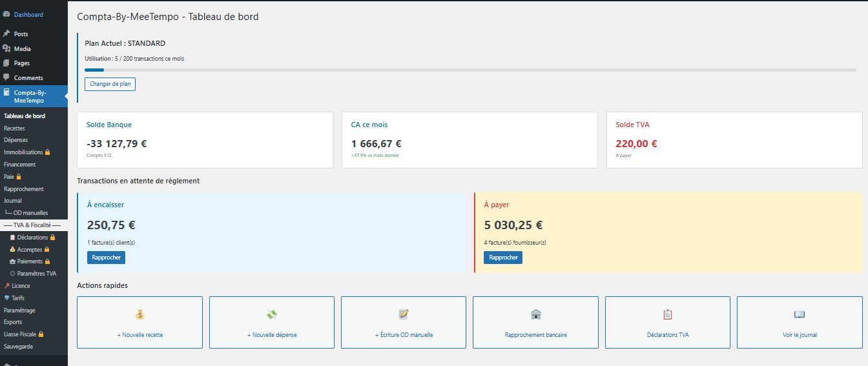Click the Compte 512 label
The image size is (868, 366).
coord(99,156)
